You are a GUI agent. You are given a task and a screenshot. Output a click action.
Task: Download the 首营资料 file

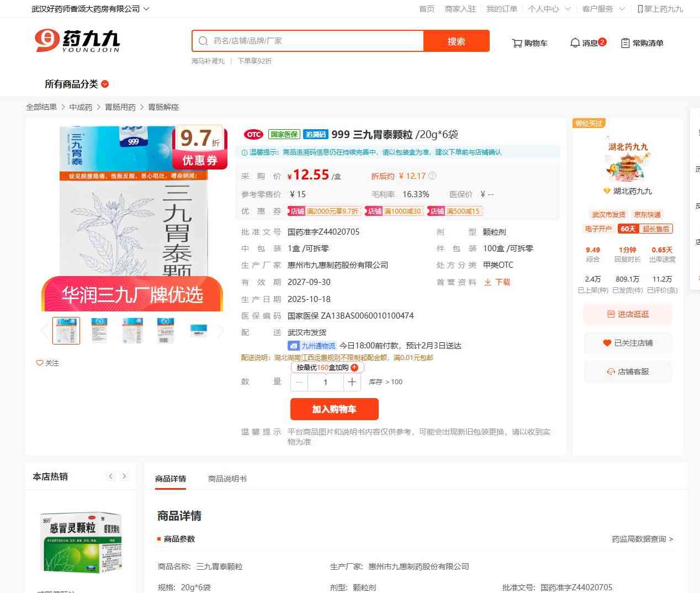pos(497,282)
